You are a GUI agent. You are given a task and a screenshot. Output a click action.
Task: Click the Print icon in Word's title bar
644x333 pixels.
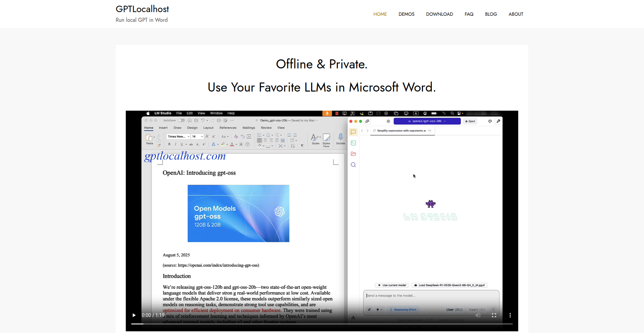[x=219, y=120]
